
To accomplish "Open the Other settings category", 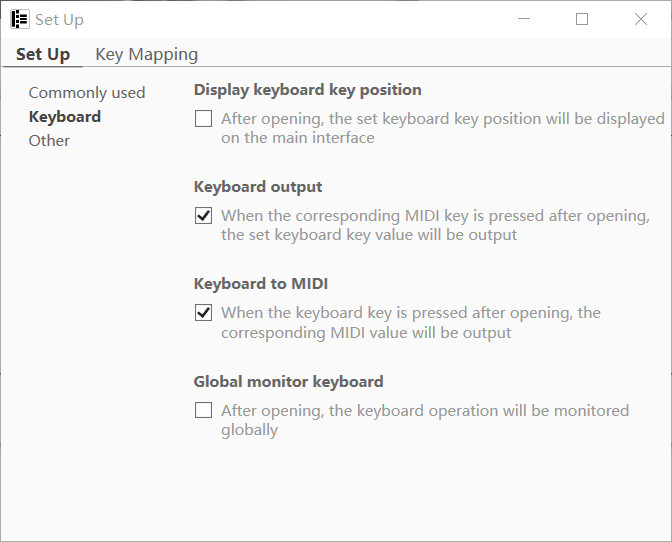I will click(x=49, y=141).
